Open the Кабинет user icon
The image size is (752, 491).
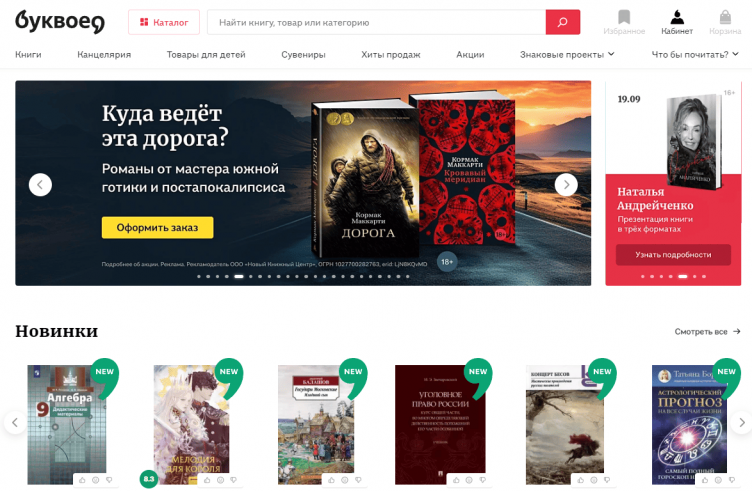[677, 17]
